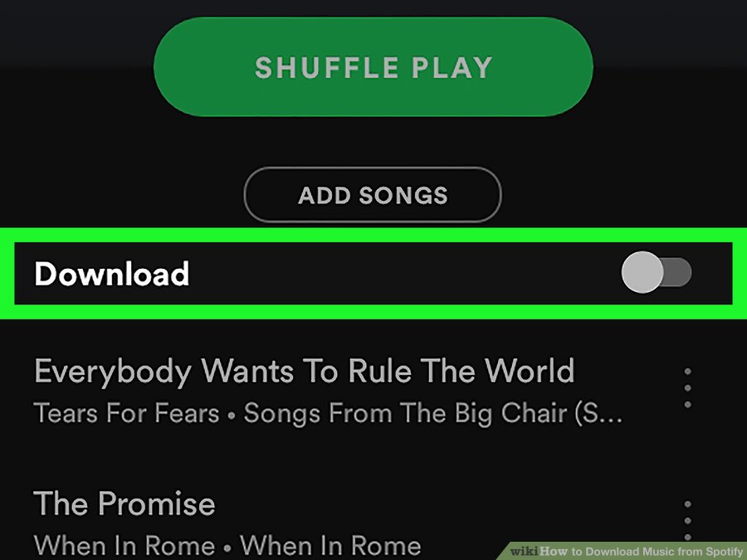Open three-dot menu for The Promise
This screenshot has width=747, height=560.
(x=687, y=520)
